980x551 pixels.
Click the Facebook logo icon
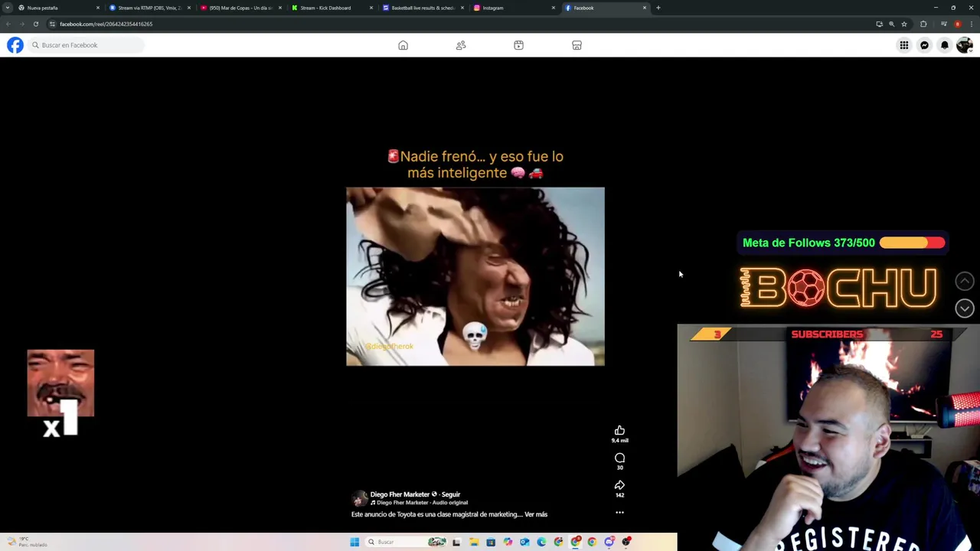15,45
